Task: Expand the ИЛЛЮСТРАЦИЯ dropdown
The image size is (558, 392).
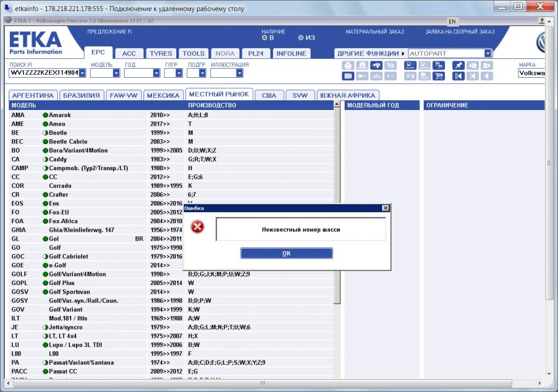Action: [239, 73]
